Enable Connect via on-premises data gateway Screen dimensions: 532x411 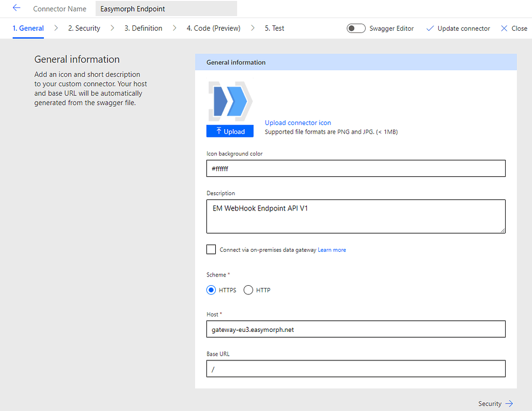[211, 249]
